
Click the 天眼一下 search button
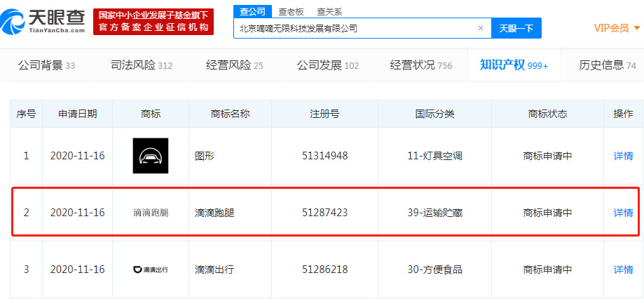(516, 28)
